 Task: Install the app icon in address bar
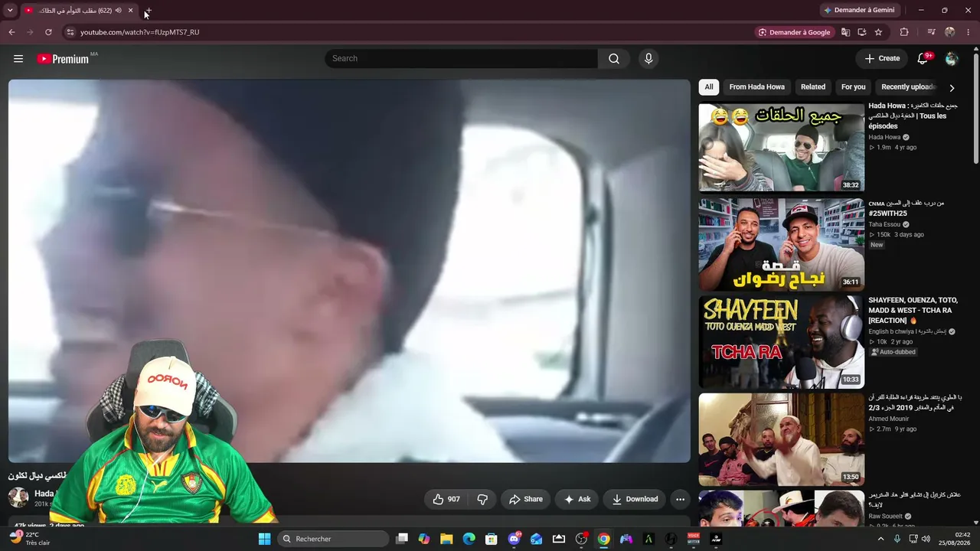(861, 32)
